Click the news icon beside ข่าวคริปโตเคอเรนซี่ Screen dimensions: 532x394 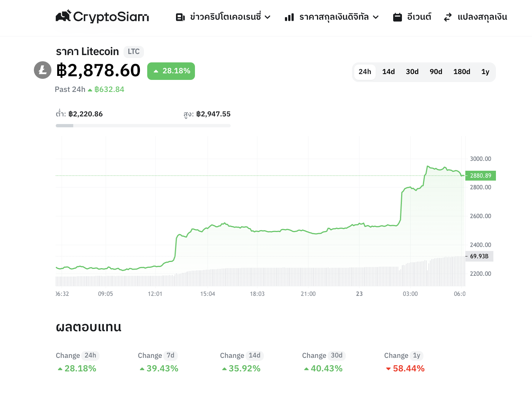[180, 17]
